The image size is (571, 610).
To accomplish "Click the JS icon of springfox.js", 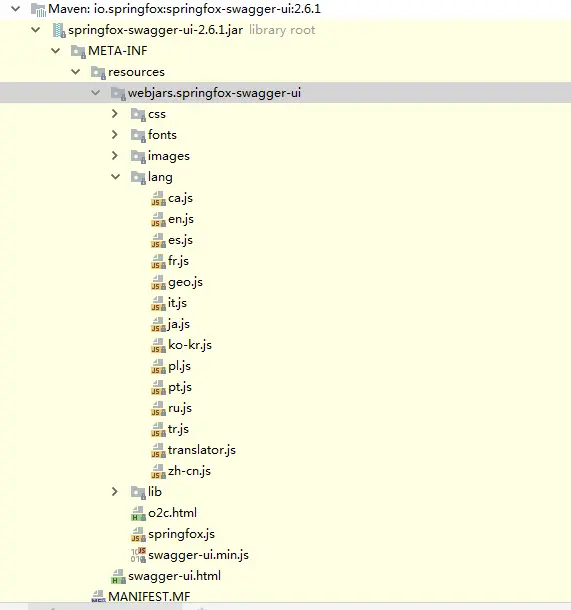I will tap(138, 535).
